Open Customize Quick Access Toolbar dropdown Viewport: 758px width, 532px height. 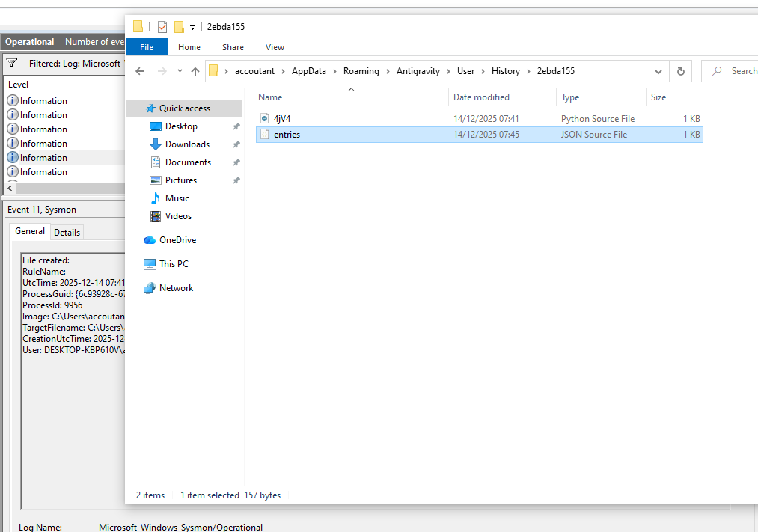[x=192, y=28]
